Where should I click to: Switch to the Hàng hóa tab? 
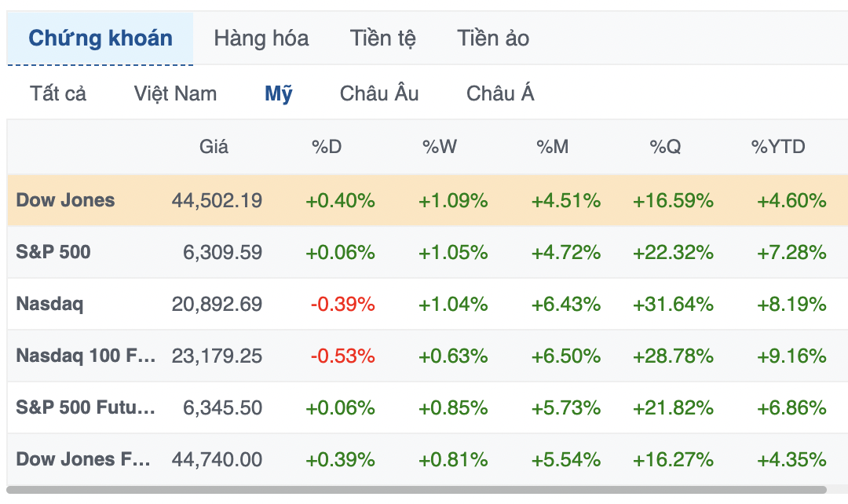261,38
